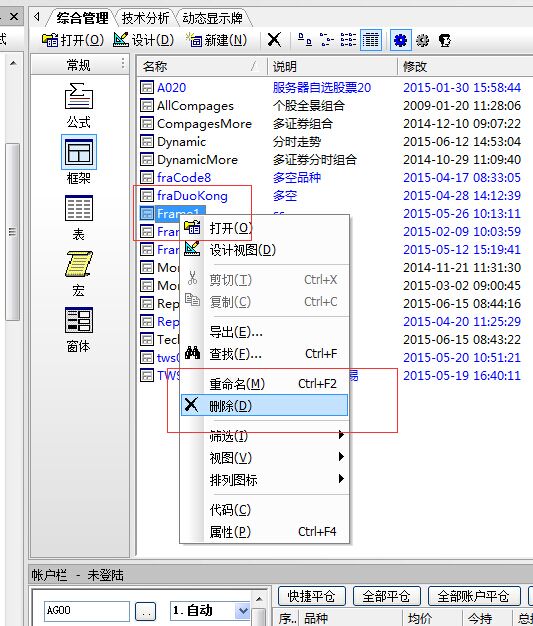Click the tab scroll left arrow
The height and width of the screenshot is (626, 533).
click(x=37, y=17)
